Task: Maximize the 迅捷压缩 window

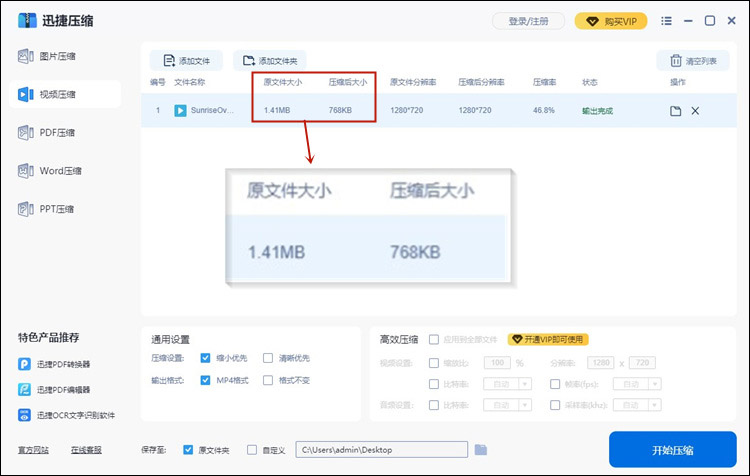Action: (x=710, y=21)
